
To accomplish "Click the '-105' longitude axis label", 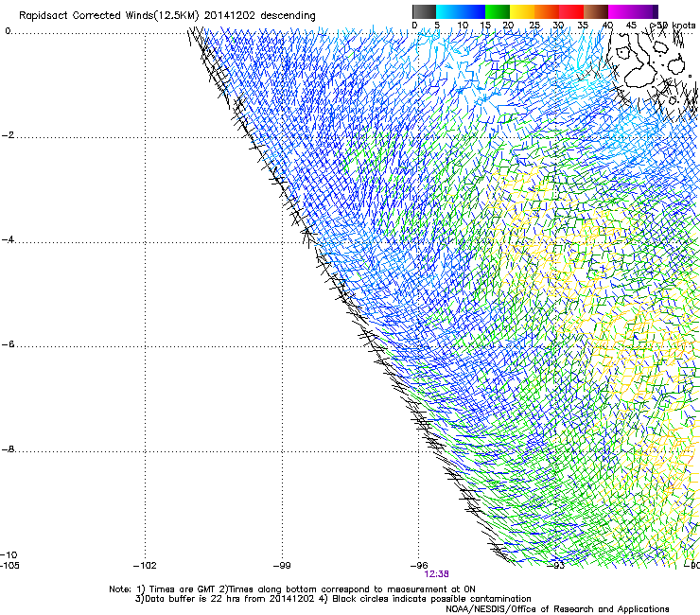I will click(x=9, y=566).
